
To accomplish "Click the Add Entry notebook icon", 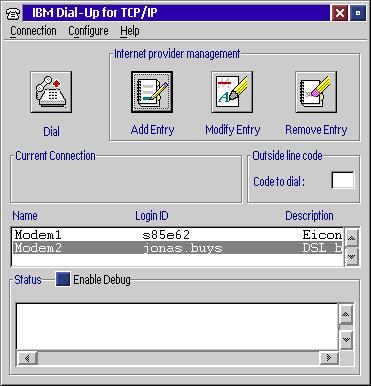I will (152, 92).
